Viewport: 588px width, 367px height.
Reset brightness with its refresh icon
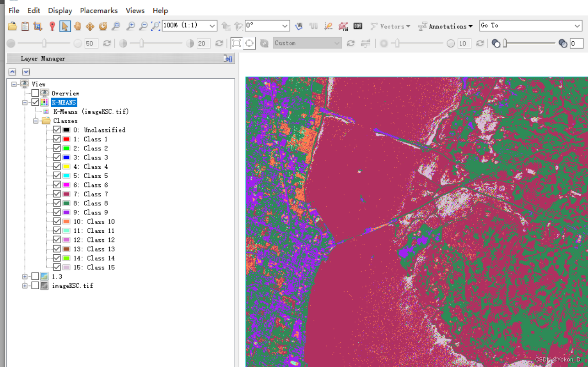(107, 43)
